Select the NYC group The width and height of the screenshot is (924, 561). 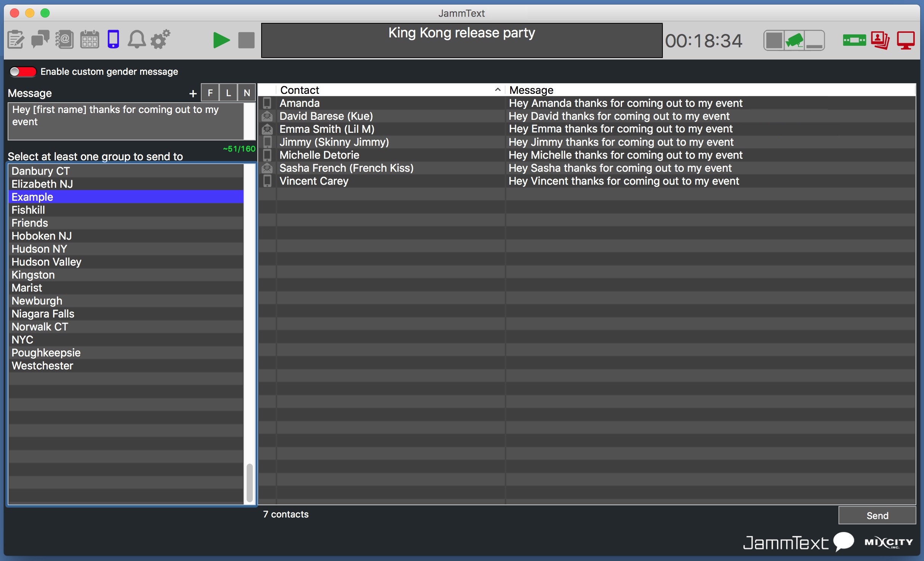(x=126, y=340)
